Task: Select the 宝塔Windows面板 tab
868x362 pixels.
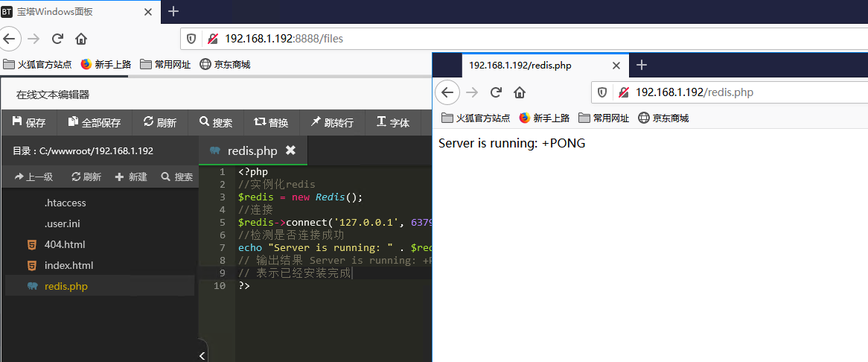Action: [x=80, y=12]
